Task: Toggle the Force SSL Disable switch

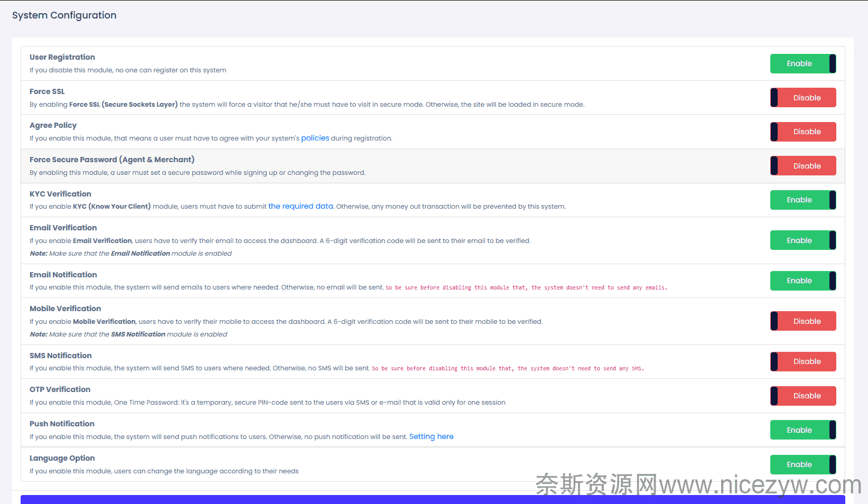Action: pyautogui.click(x=803, y=98)
